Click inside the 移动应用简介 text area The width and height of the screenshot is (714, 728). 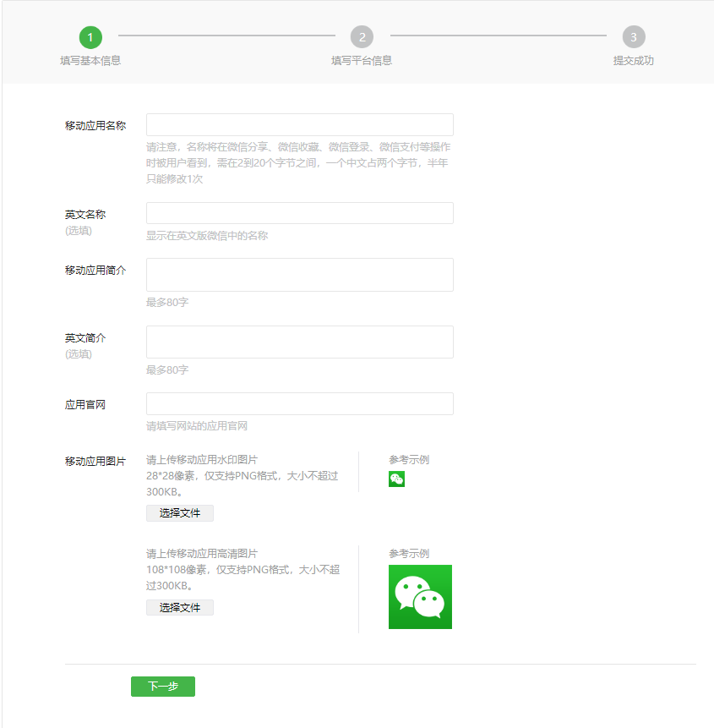[x=300, y=275]
